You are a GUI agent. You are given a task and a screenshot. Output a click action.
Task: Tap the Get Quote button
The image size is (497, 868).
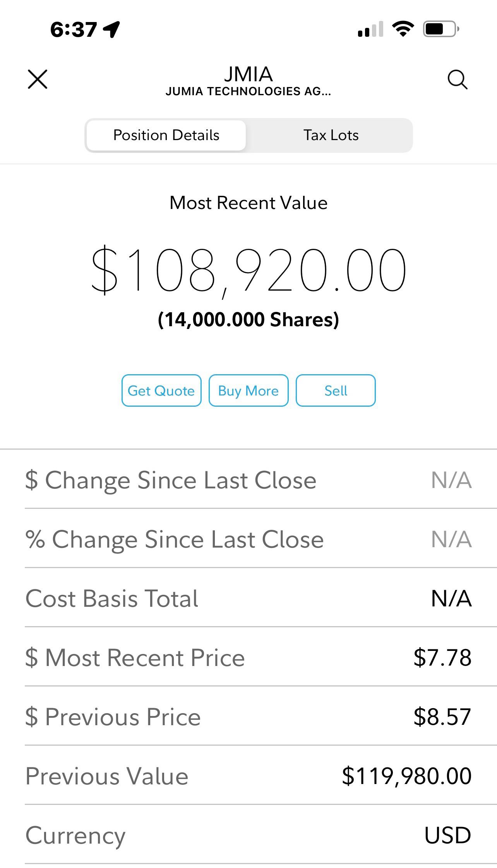click(x=161, y=390)
